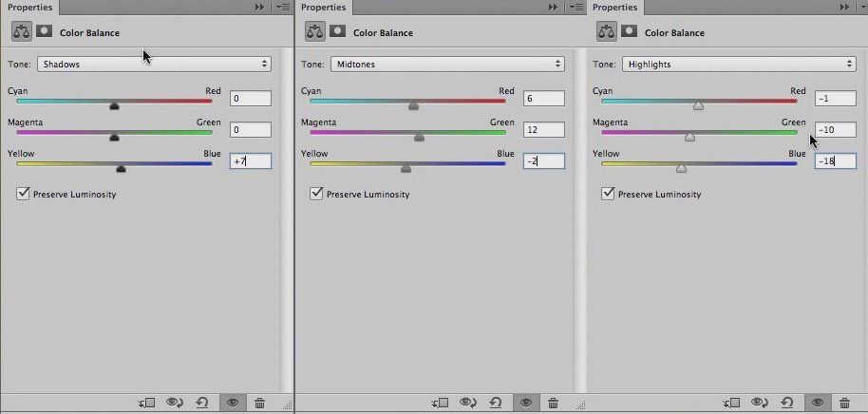Click Cyan-Red field showing 6
The height and width of the screenshot is (414, 868).
pos(544,99)
